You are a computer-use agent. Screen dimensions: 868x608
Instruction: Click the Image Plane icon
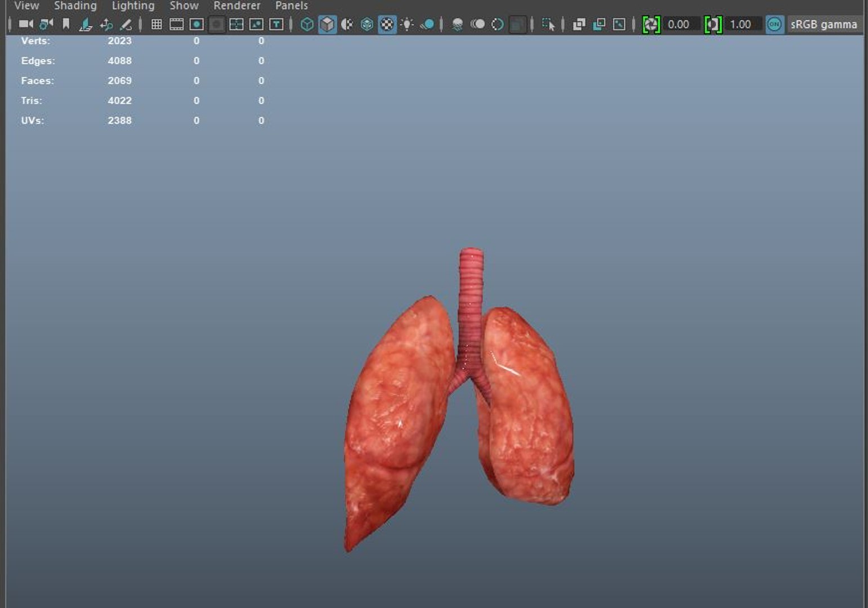pos(86,24)
